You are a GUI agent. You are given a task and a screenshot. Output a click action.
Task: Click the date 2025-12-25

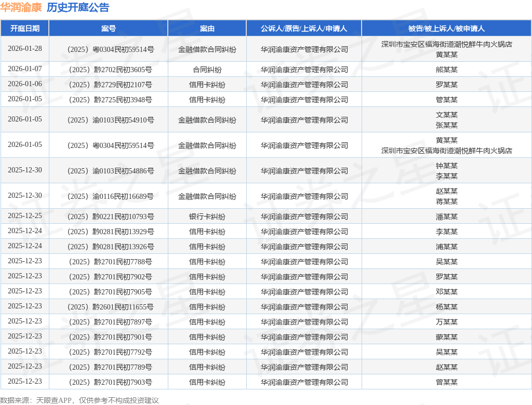(25, 216)
